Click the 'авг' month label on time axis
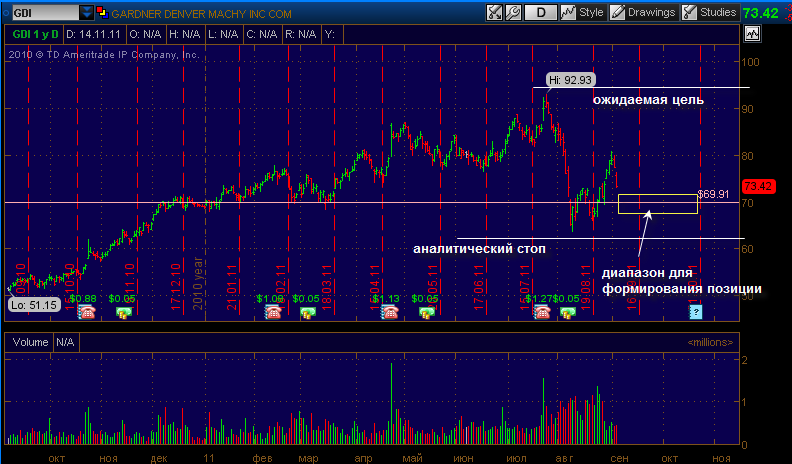This screenshot has width=792, height=464. pos(564,458)
